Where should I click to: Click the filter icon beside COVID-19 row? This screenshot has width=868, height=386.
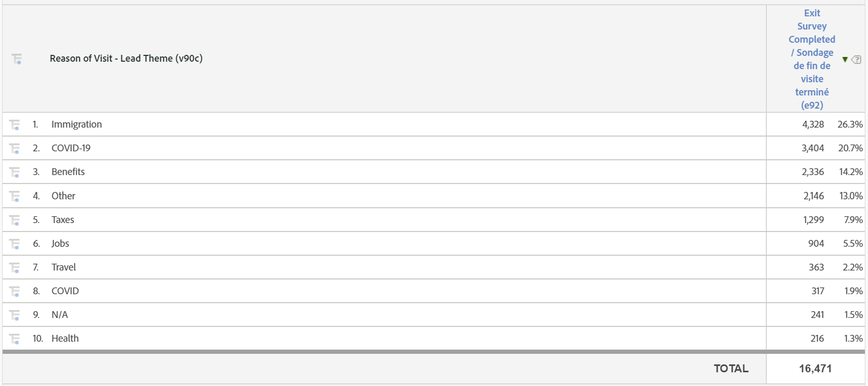[14, 148]
